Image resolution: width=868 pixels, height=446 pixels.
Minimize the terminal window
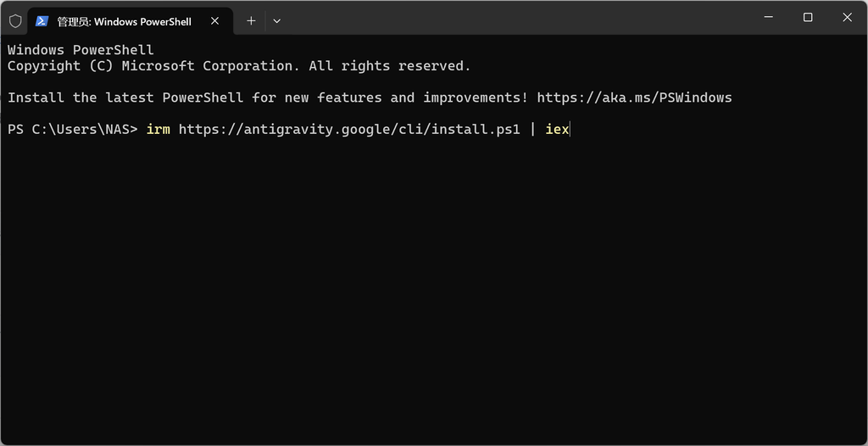click(x=768, y=17)
